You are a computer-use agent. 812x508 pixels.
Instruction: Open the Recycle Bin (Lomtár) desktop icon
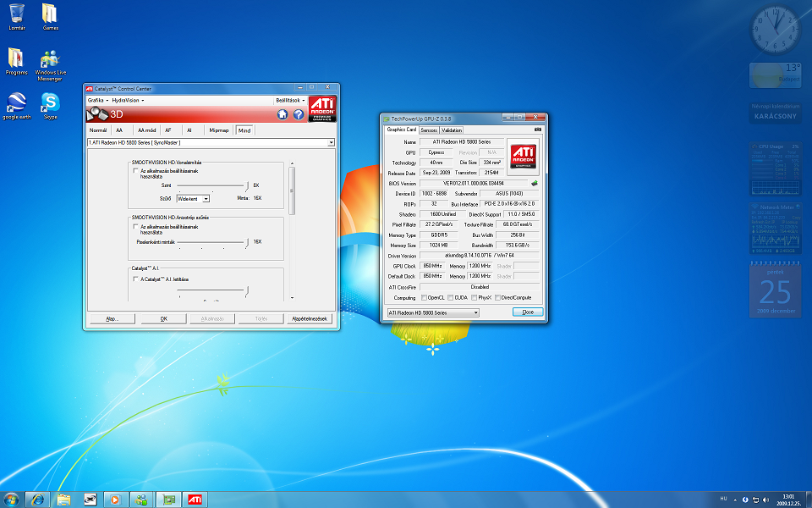17,17
